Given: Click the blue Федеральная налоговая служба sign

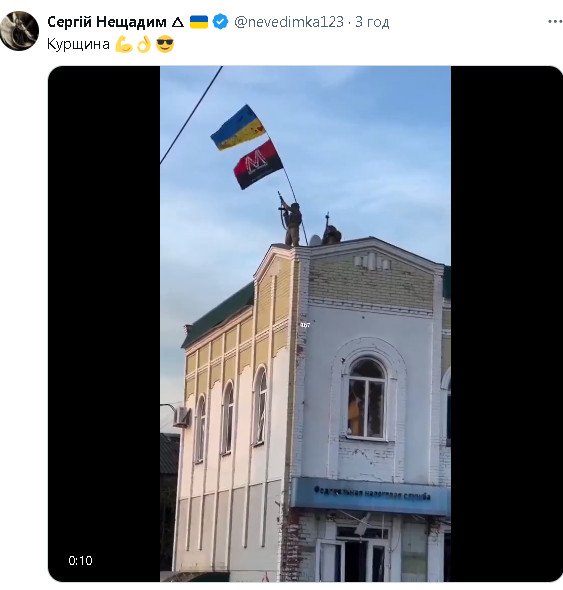Looking at the screenshot, I should [x=371, y=494].
